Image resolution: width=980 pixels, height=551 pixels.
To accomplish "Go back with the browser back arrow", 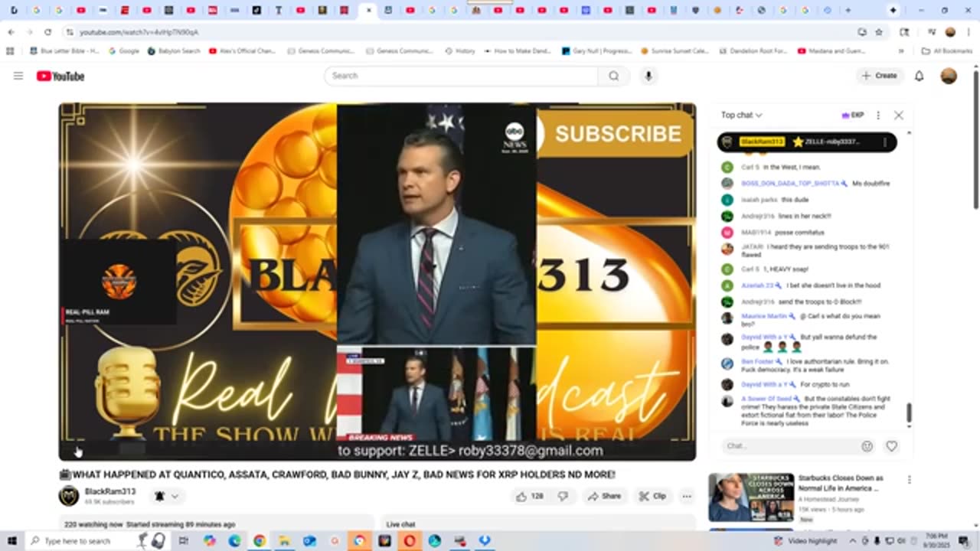I will pos(11,32).
